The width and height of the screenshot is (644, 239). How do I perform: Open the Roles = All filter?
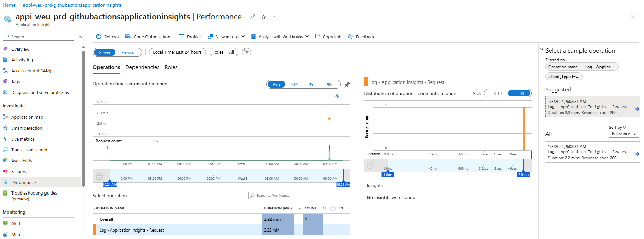click(223, 52)
